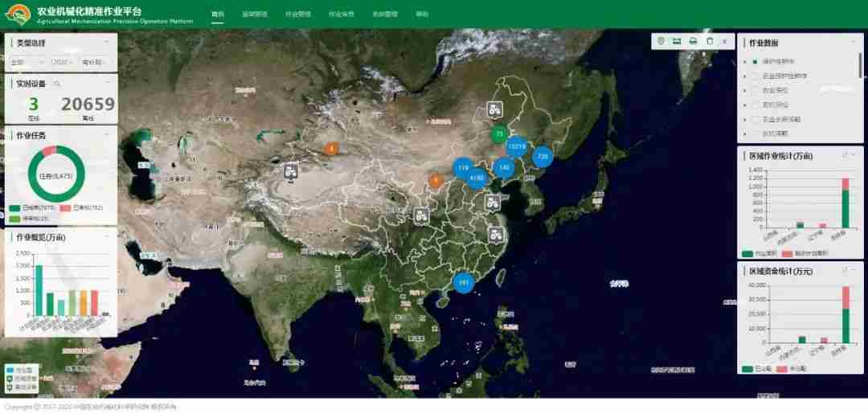The height and width of the screenshot is (414, 868).
Task: Open the second navigation menu item
Action: tap(255, 14)
